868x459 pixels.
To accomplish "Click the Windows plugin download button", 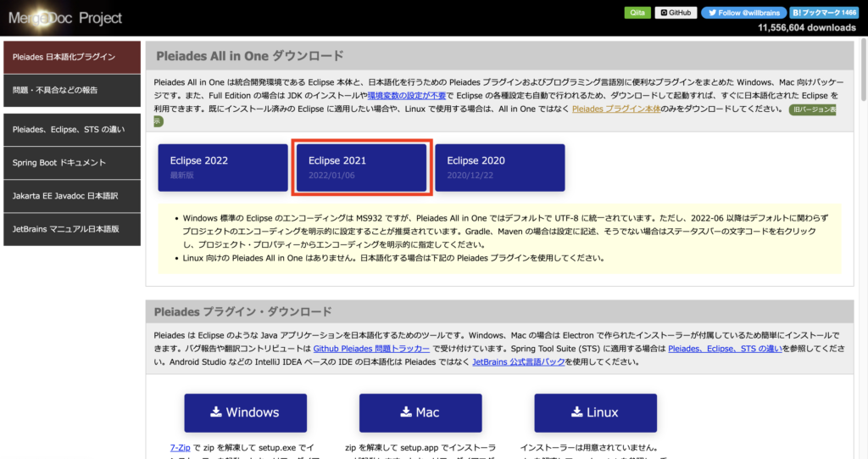I will click(245, 413).
